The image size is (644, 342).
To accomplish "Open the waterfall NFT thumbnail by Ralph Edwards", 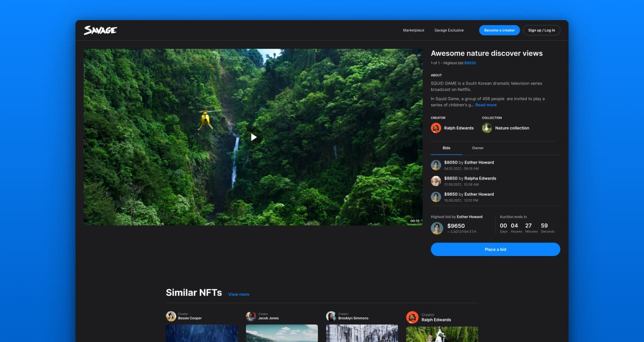I will point(442,334).
